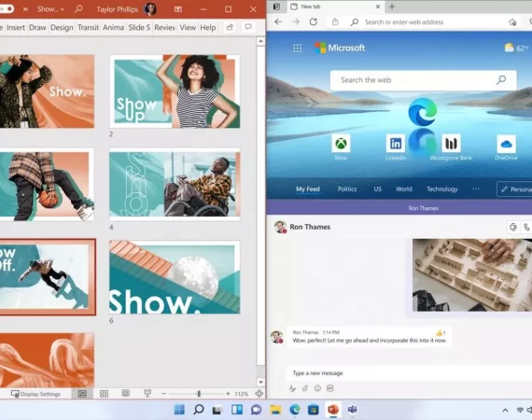Open Taylor Philips account avatar

coord(150,9)
